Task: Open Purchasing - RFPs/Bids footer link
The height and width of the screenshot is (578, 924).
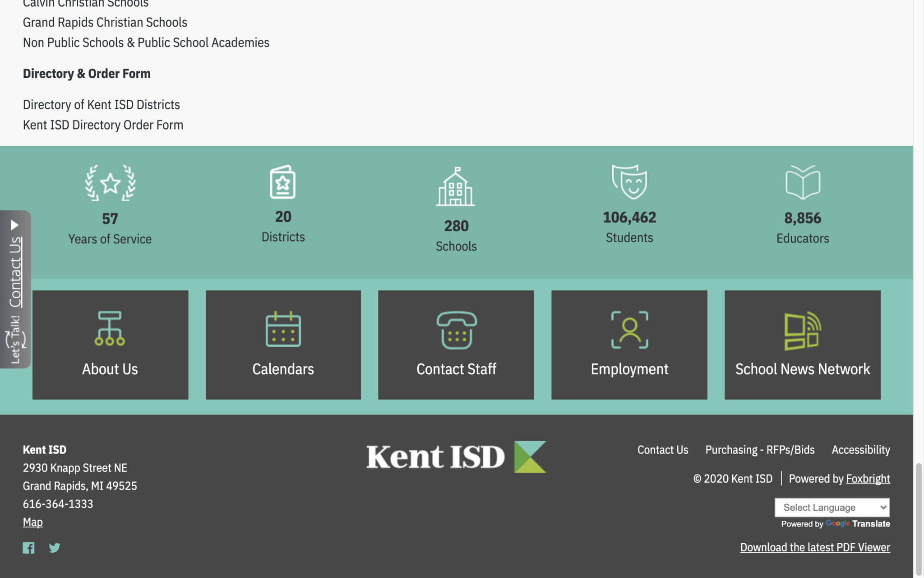Action: coord(760,450)
